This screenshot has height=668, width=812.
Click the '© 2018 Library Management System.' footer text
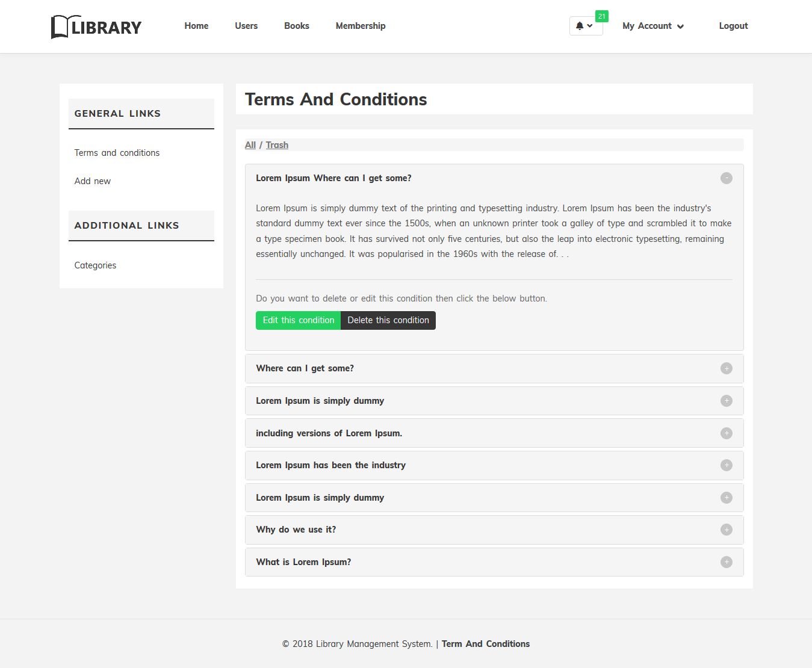coord(358,644)
